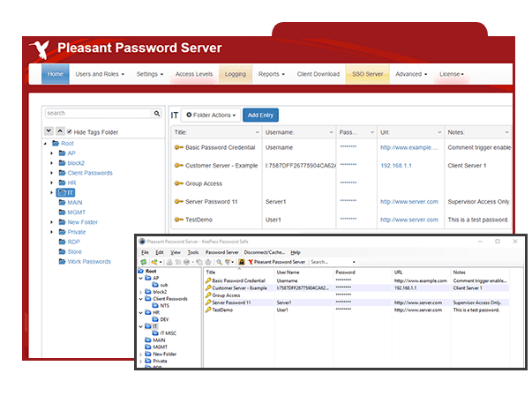Viewport: 532px width, 403px height.
Task: Click the KeePass quick Search box
Action: coord(331,262)
